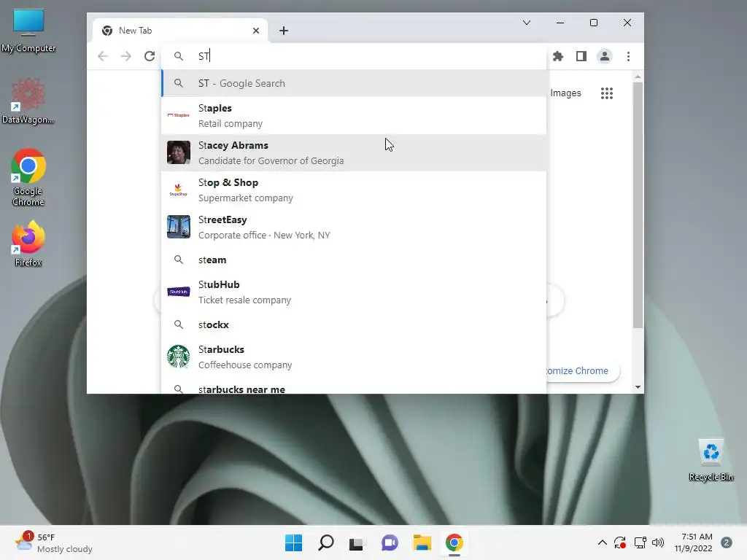Open the Windows Start menu
This screenshot has width=747, height=560.
[x=293, y=542]
